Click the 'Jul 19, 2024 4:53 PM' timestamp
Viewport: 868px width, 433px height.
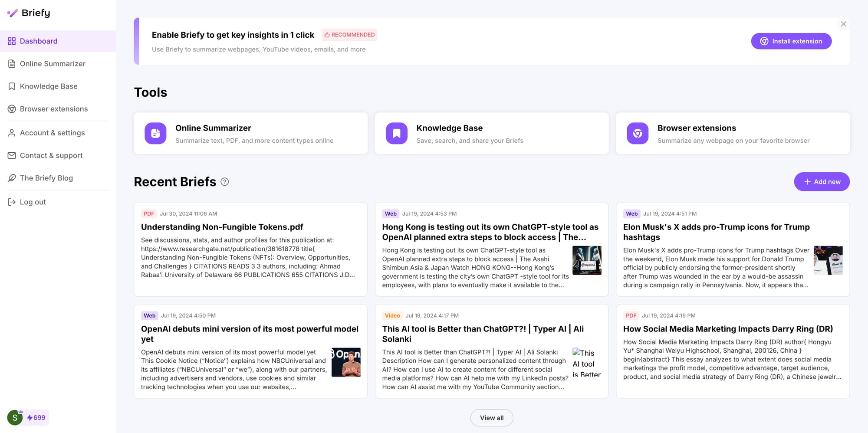coord(429,213)
